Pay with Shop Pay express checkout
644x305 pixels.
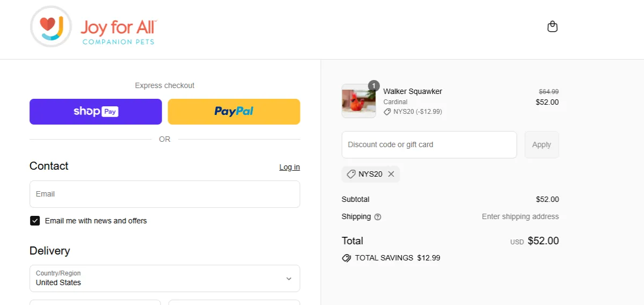pos(96,112)
